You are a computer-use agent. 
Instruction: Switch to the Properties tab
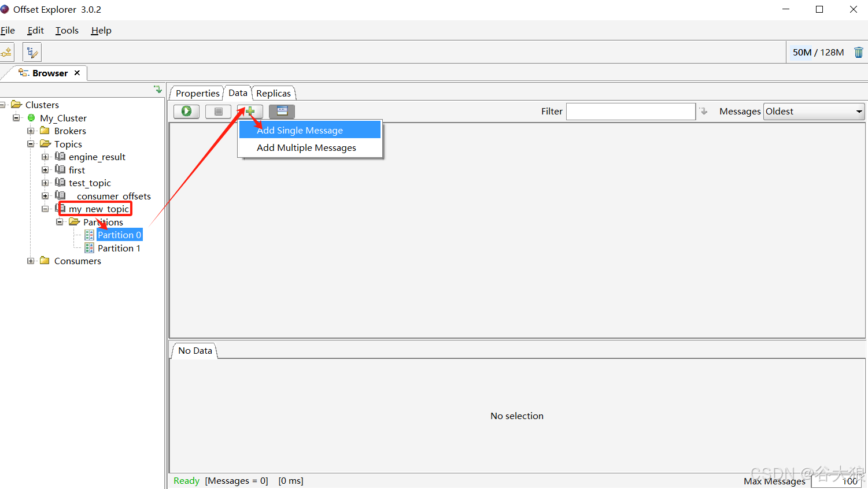197,93
